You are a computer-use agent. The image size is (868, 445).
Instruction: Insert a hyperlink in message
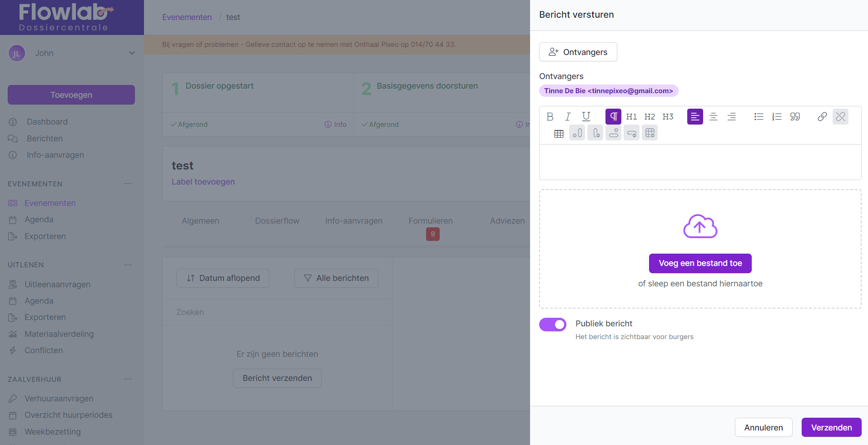tap(822, 117)
